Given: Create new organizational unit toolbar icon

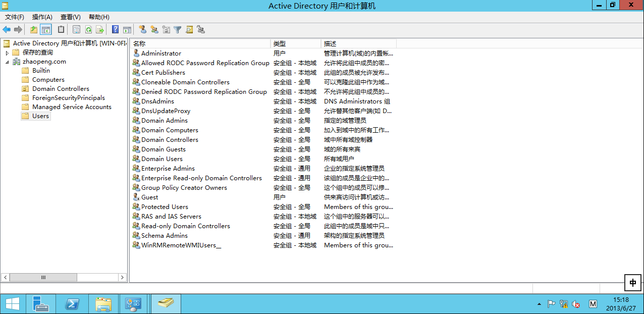Looking at the screenshot, I should pos(166,30).
